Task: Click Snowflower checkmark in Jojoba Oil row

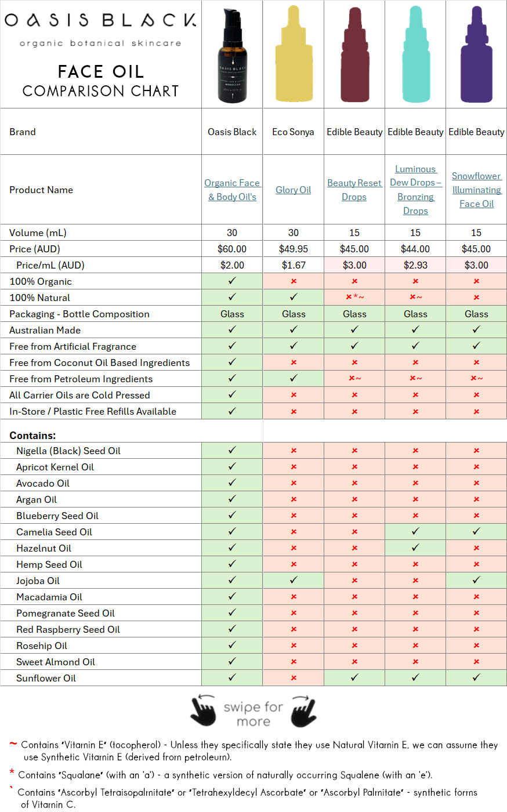Action: click(476, 581)
